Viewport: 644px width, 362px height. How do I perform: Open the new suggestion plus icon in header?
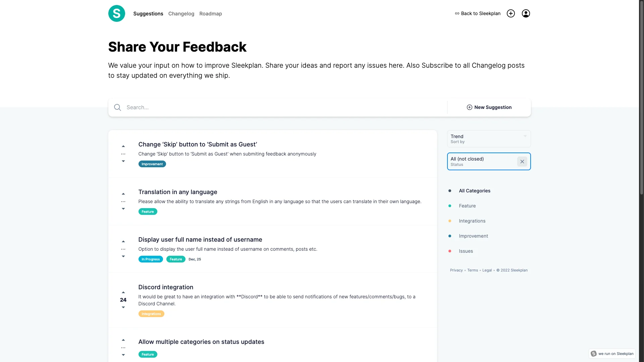tap(511, 13)
